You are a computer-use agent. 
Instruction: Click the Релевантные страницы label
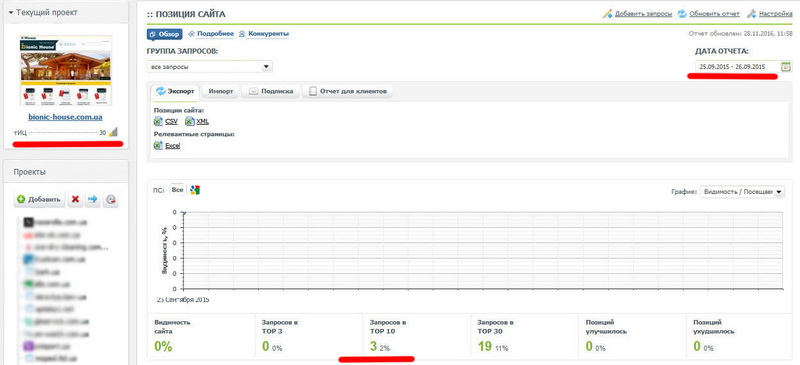tap(194, 134)
